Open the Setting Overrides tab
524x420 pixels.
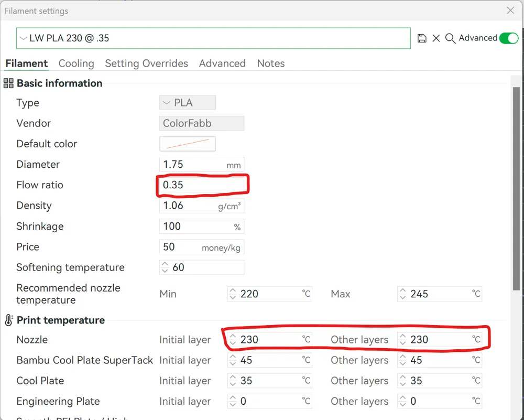(146, 63)
